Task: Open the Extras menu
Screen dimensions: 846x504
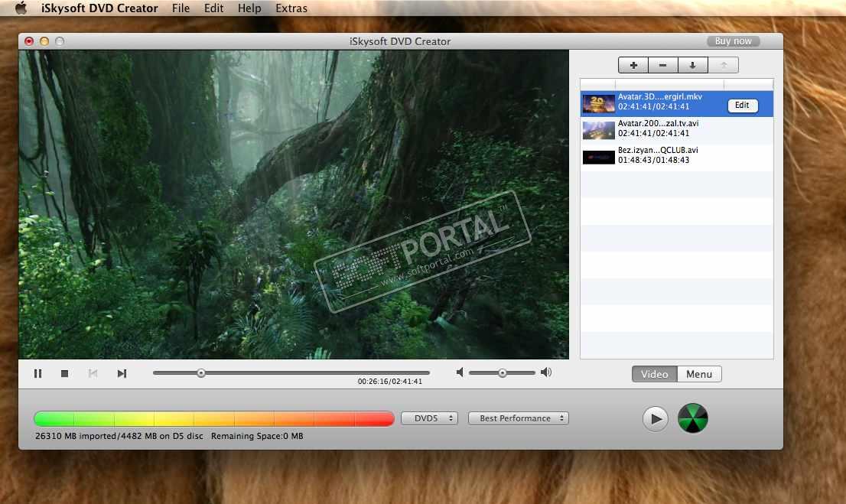Action: 291,8
